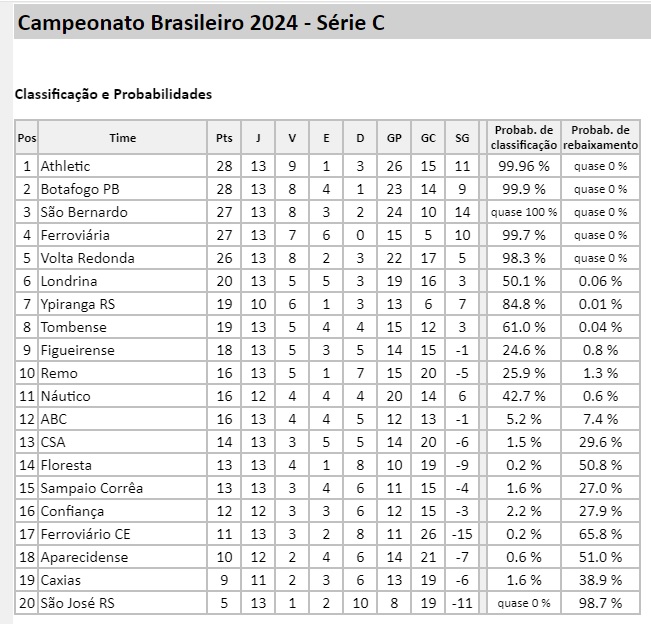
Task: Click the Pts column header
Action: pos(225,138)
